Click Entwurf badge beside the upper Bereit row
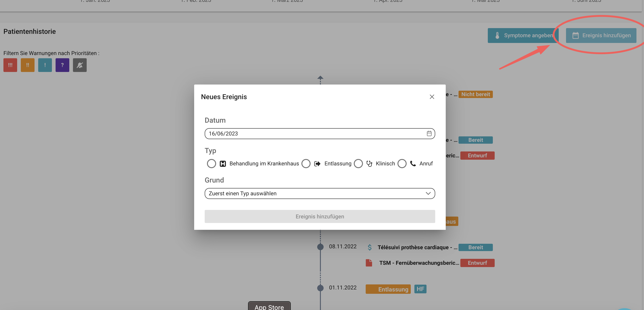 [477, 155]
